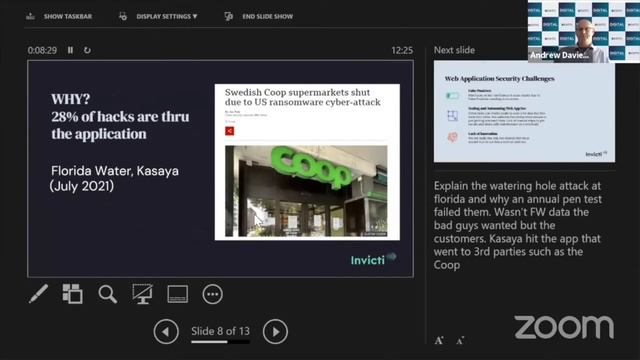The image size is (640, 360).
Task: Click the End Slide Show icon
Action: coord(229,16)
